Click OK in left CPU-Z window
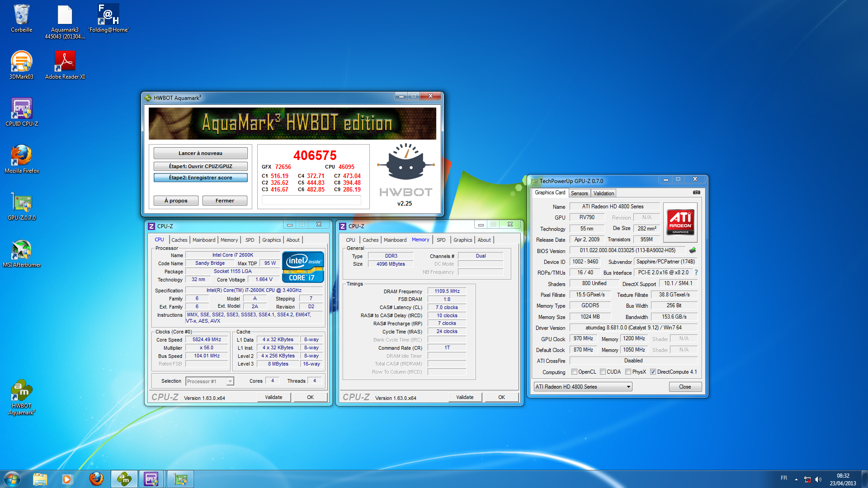868x488 pixels. (x=310, y=397)
